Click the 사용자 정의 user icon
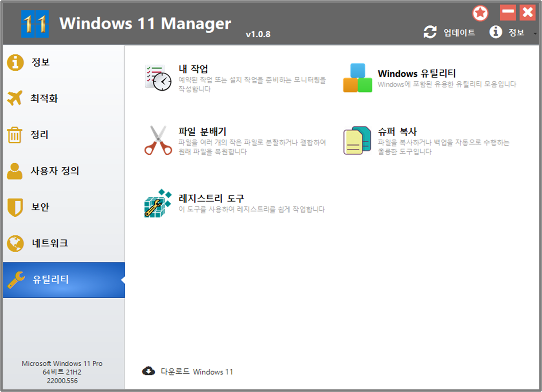The height and width of the screenshot is (392, 542). [x=15, y=171]
